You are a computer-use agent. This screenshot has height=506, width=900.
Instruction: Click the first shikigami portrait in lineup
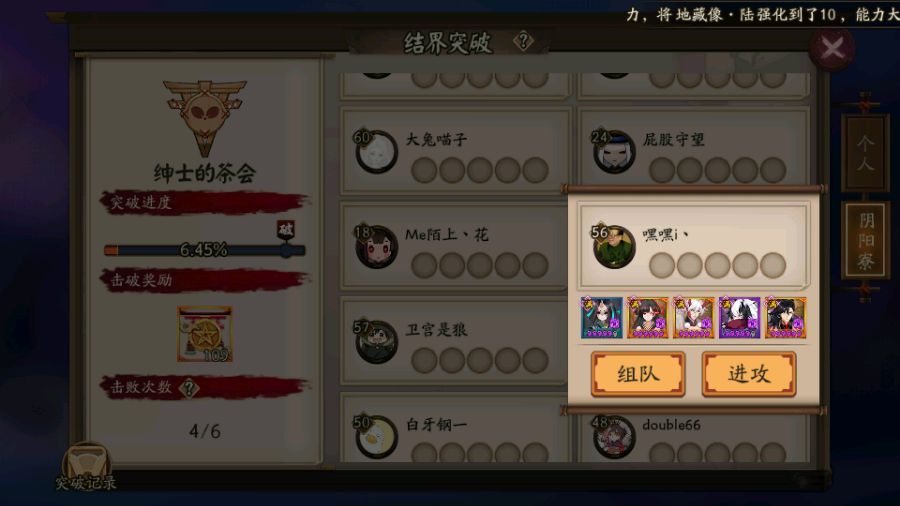pos(602,317)
